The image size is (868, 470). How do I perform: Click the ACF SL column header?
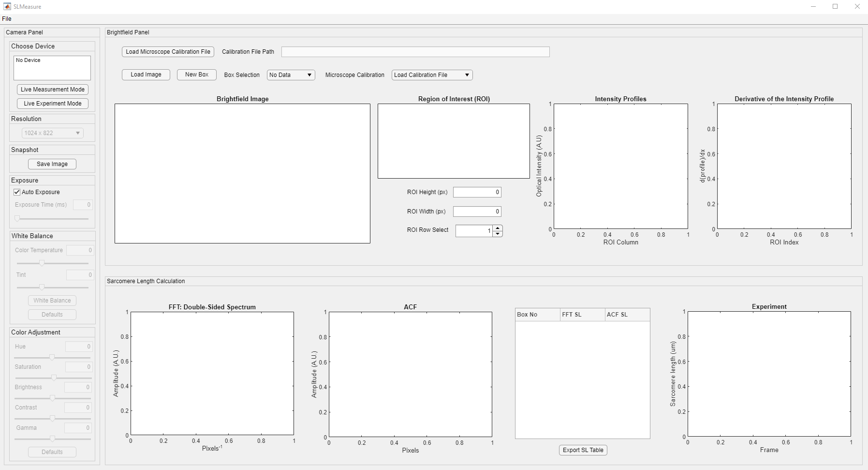tap(627, 315)
